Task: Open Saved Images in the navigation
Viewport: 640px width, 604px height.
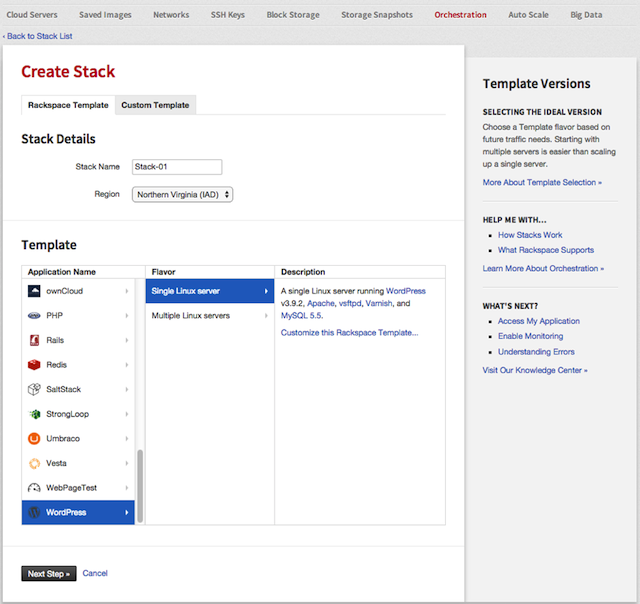Action: pos(105,15)
